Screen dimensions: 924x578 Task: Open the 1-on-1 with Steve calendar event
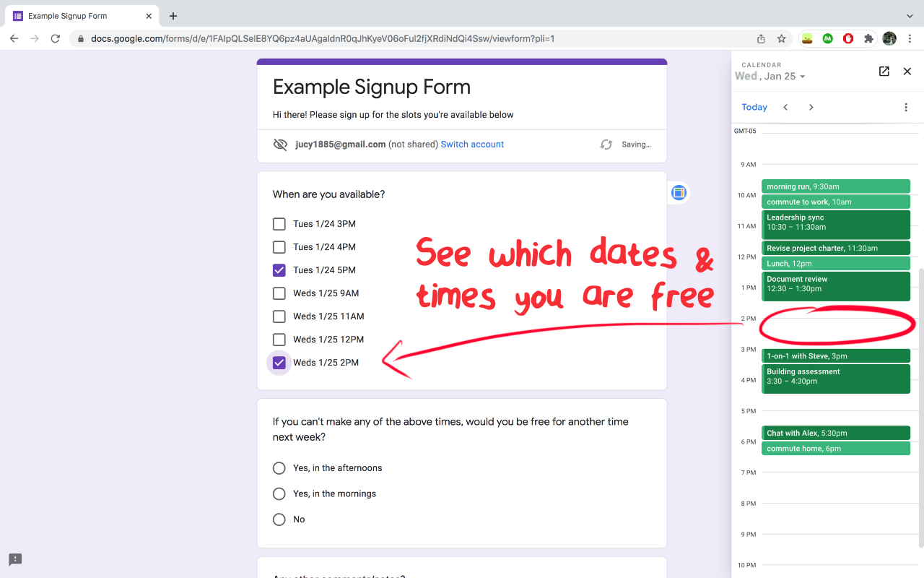point(836,355)
